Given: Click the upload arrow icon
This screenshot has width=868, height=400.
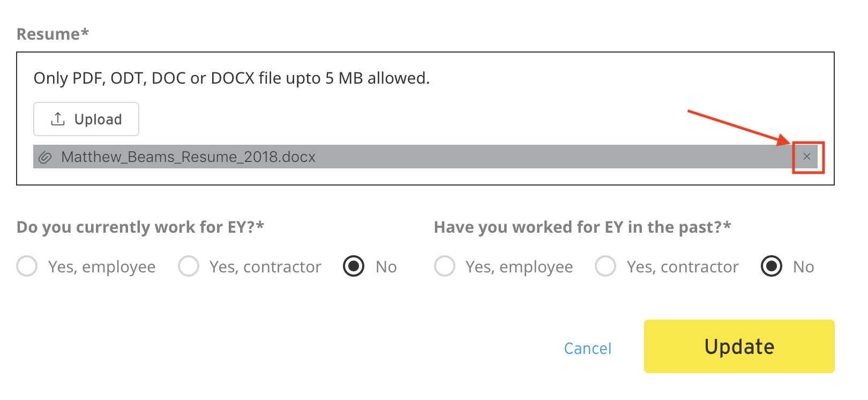Looking at the screenshot, I should click(x=58, y=119).
